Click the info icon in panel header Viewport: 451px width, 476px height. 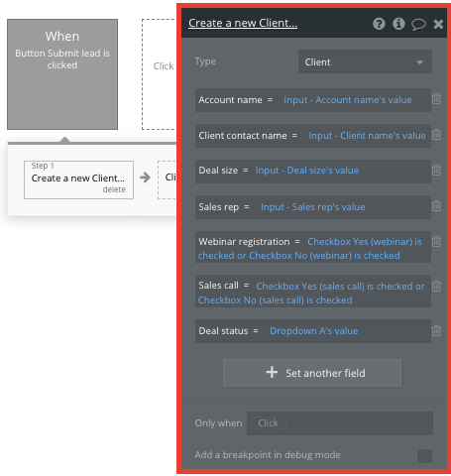[398, 24]
